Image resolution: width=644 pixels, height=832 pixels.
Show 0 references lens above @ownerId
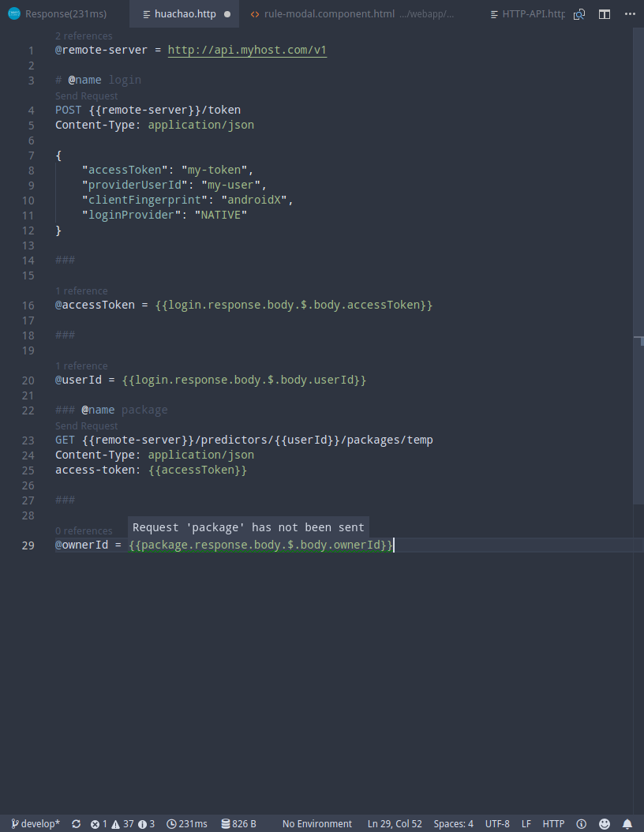[x=84, y=531]
